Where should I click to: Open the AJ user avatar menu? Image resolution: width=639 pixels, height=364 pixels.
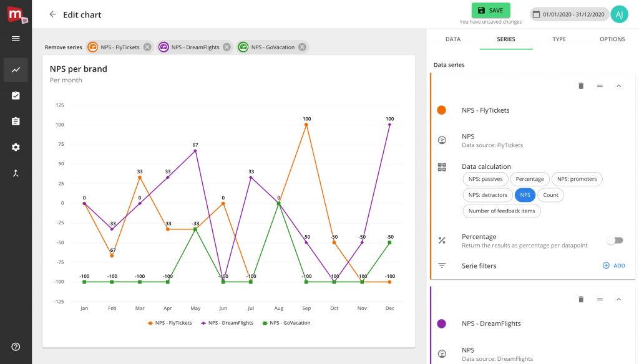point(620,15)
